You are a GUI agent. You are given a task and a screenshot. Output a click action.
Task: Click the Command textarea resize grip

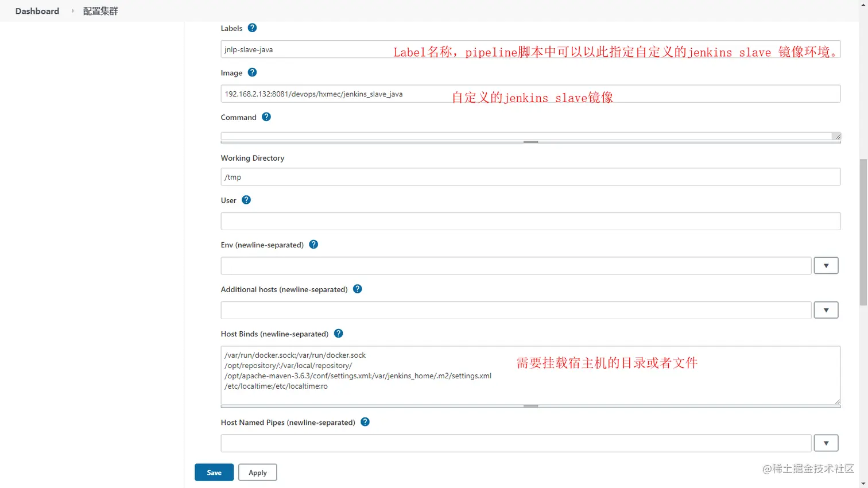pyautogui.click(x=838, y=137)
